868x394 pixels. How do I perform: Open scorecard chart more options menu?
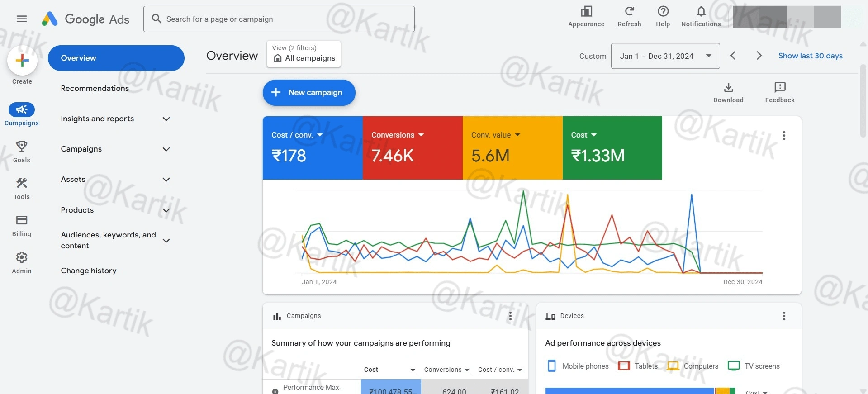click(784, 136)
